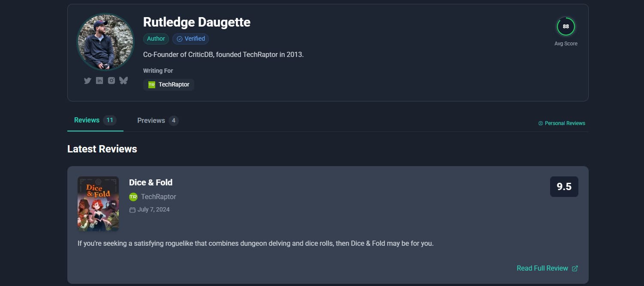
Task: Open the Dice & Fold game title
Action: [150, 182]
